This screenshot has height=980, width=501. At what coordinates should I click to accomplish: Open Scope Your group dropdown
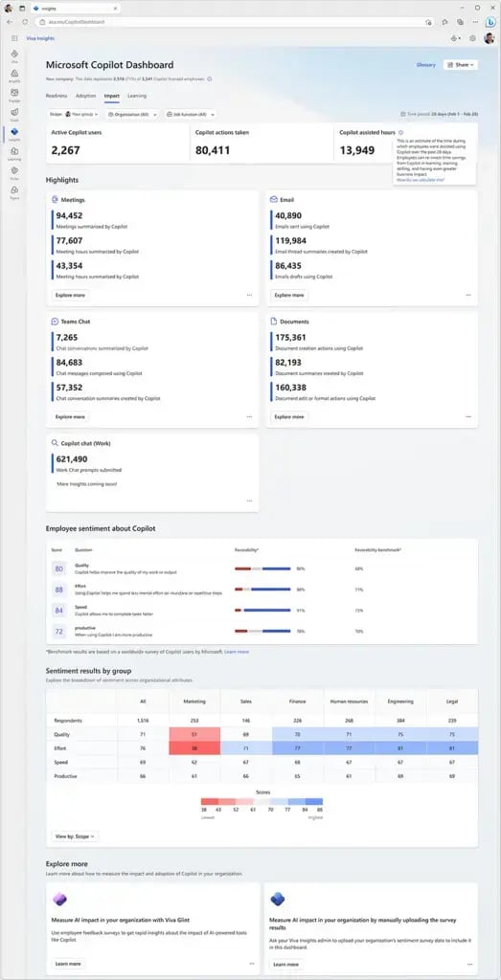coord(74,115)
